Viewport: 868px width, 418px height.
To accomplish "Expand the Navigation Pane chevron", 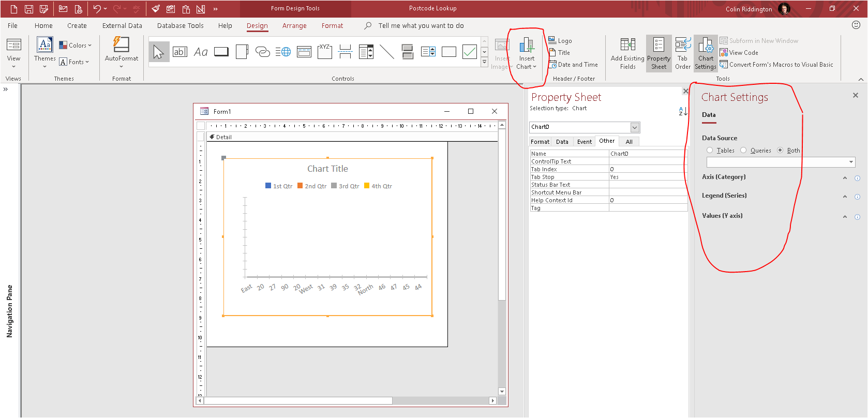I will (x=6, y=89).
